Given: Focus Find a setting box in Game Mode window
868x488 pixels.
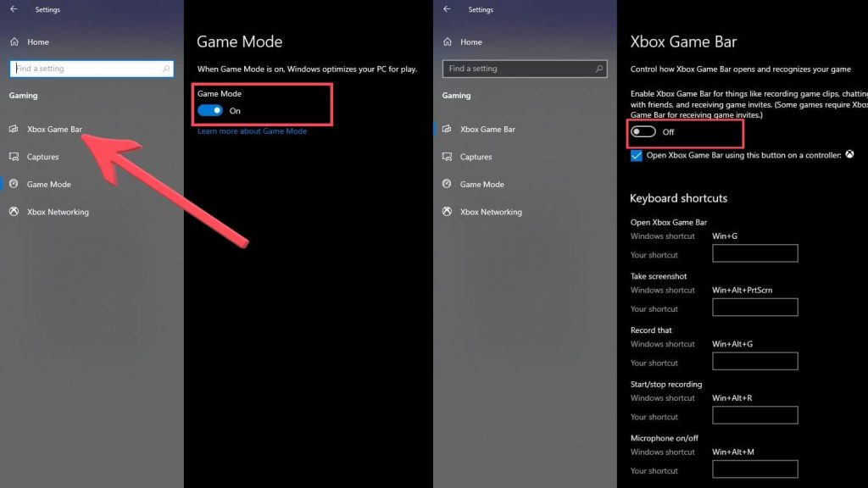Looking at the screenshot, I should (x=92, y=69).
